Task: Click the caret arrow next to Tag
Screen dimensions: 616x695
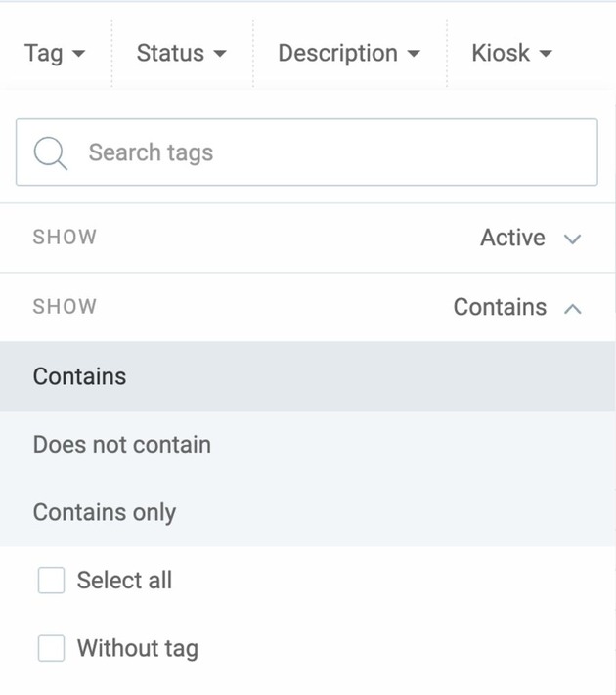Action: click(x=79, y=54)
